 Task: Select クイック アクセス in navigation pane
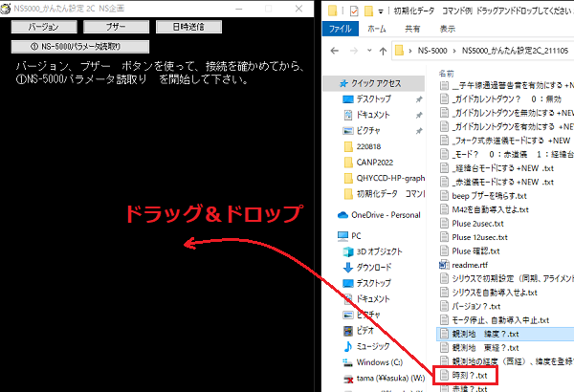(x=373, y=83)
